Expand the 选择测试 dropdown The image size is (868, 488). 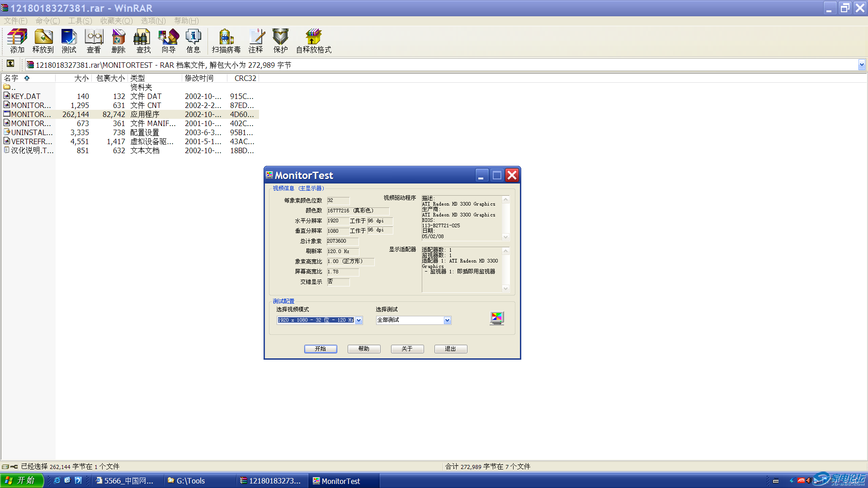[447, 320]
